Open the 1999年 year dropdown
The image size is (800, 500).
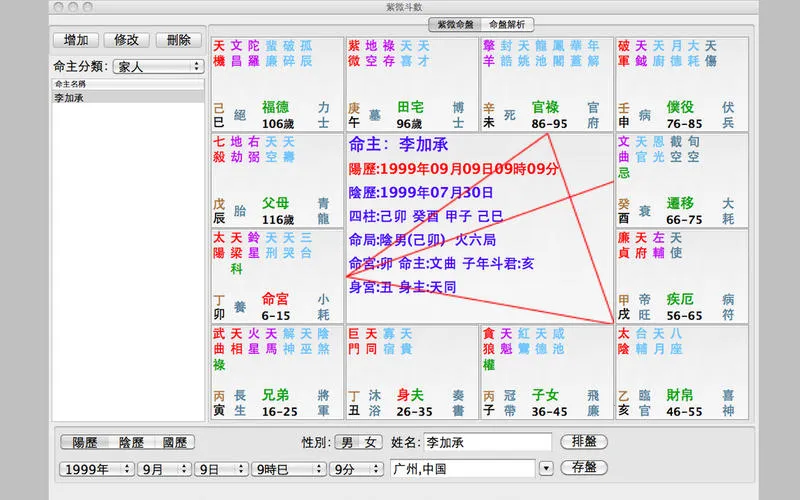(x=97, y=468)
